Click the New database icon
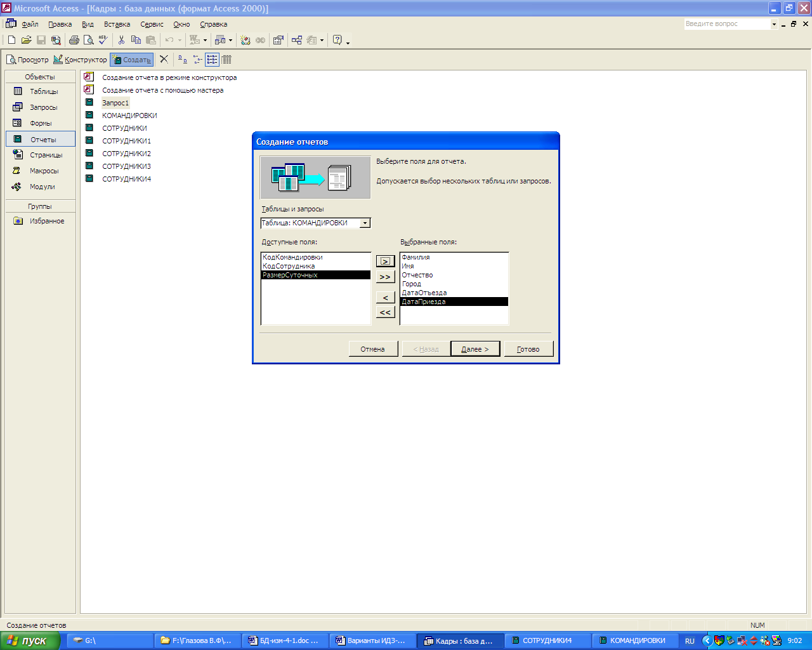This screenshot has height=650, width=812. pos(11,40)
